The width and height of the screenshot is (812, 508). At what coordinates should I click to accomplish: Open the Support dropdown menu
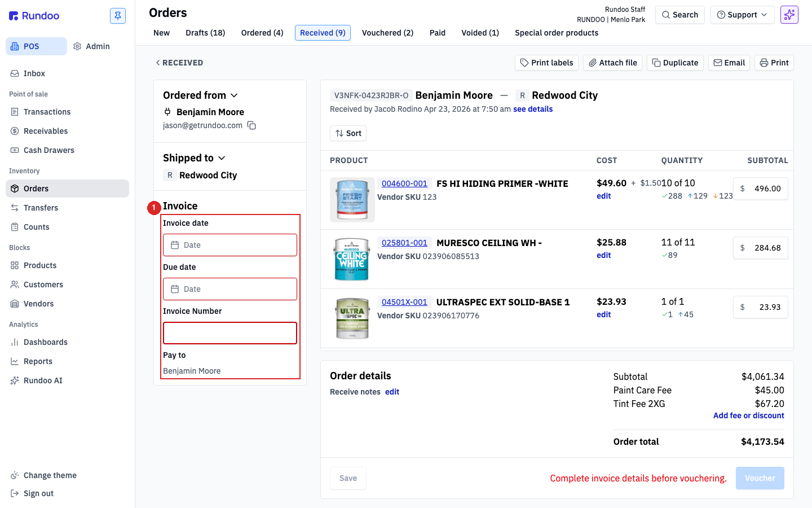click(742, 15)
